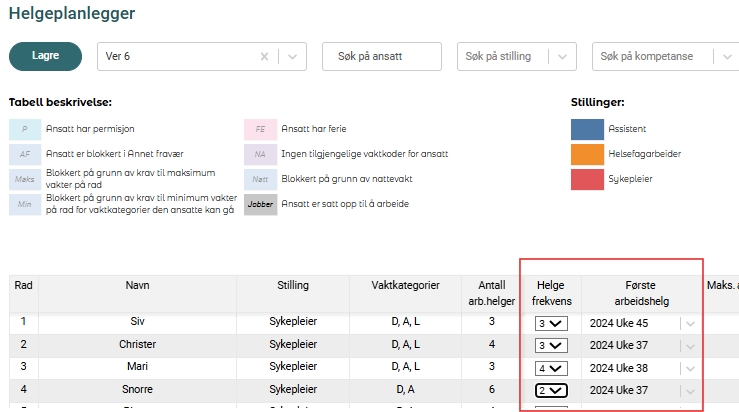Screen dimensions: 739x412
Task: Change Helge frekvens dropdown for Snorre
Action: (550, 390)
